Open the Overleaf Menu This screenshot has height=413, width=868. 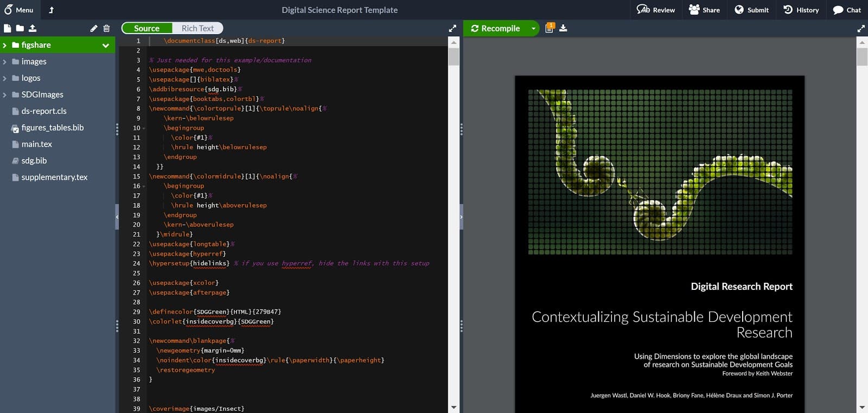19,10
